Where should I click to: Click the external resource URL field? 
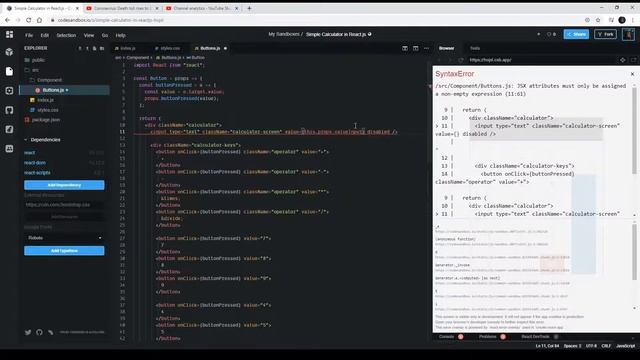(64, 204)
